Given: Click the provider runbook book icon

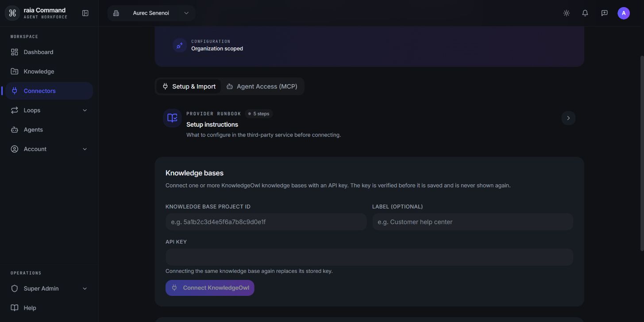Looking at the screenshot, I should (172, 118).
